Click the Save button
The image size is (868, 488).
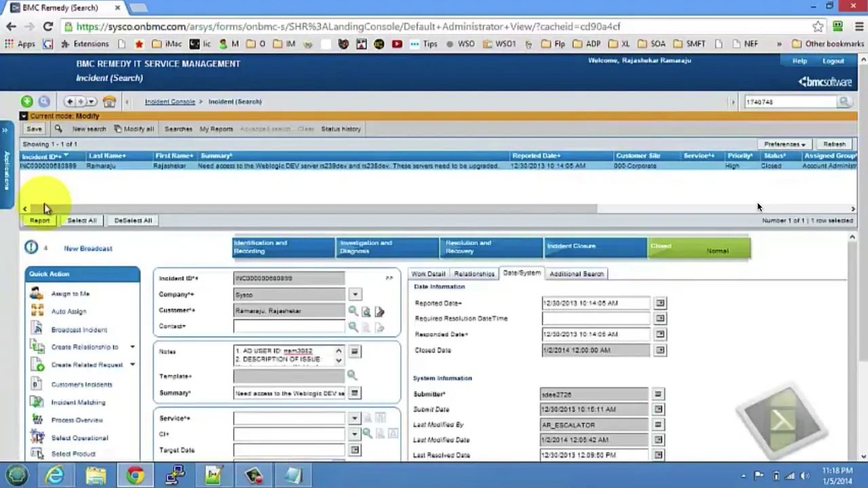(34, 129)
